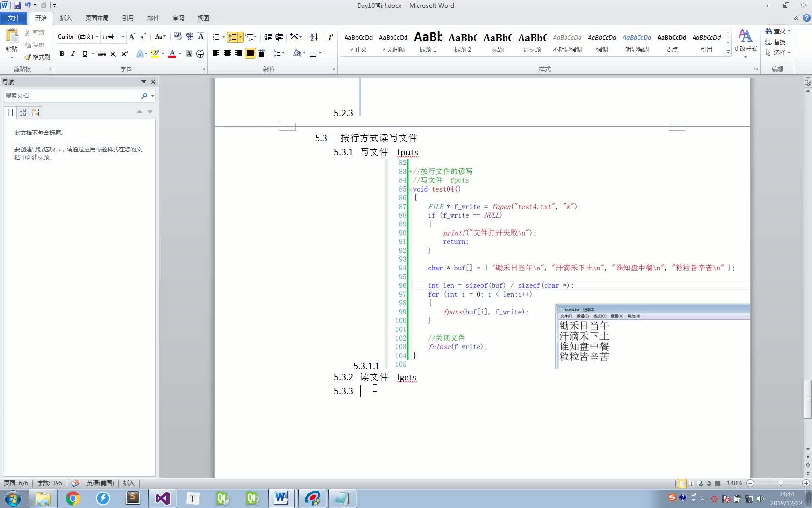This screenshot has width=812, height=508.
Task: Apply subscript formatting
Action: tap(113, 54)
